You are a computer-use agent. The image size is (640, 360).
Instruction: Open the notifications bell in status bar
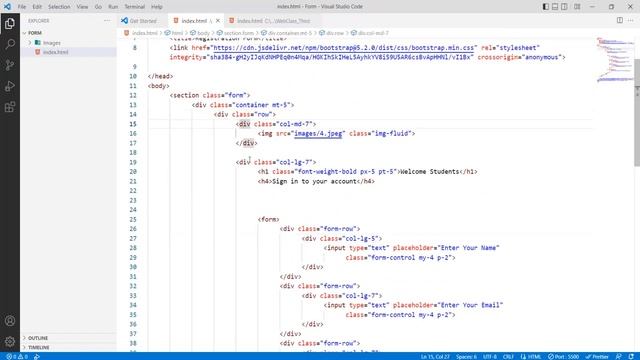click(x=631, y=357)
